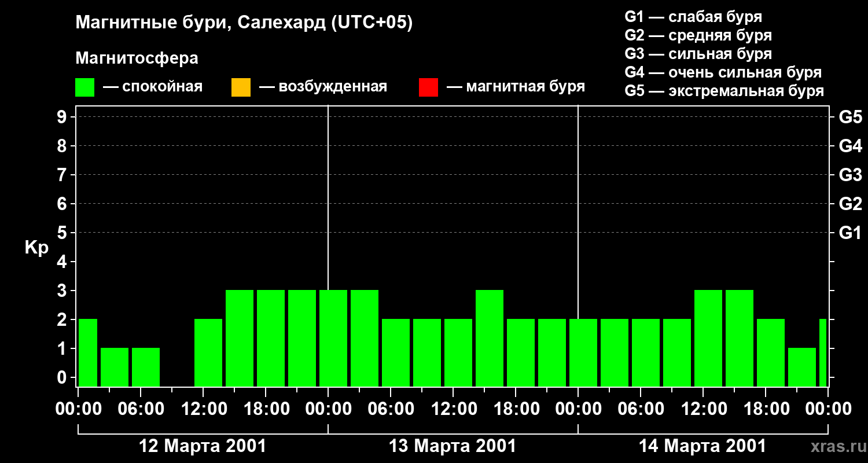Click the '06:00' time label for 12 March
868x463 pixels.
tap(141, 409)
